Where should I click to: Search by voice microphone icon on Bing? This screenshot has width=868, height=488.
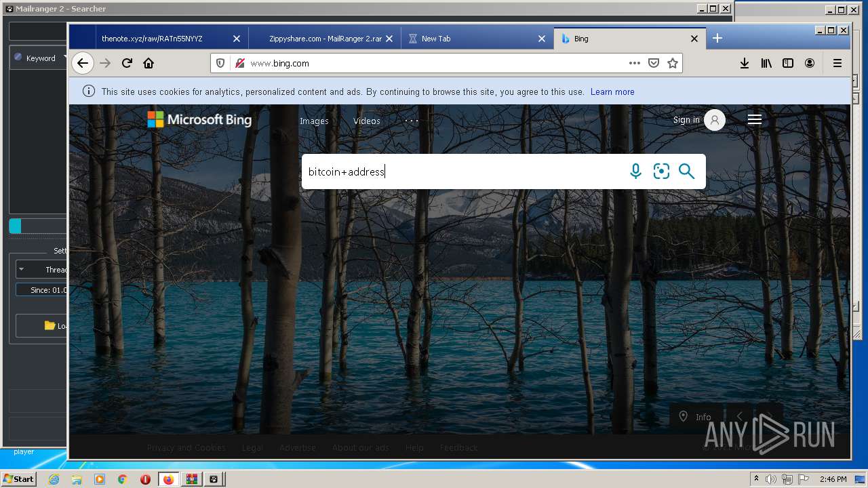[x=635, y=171]
